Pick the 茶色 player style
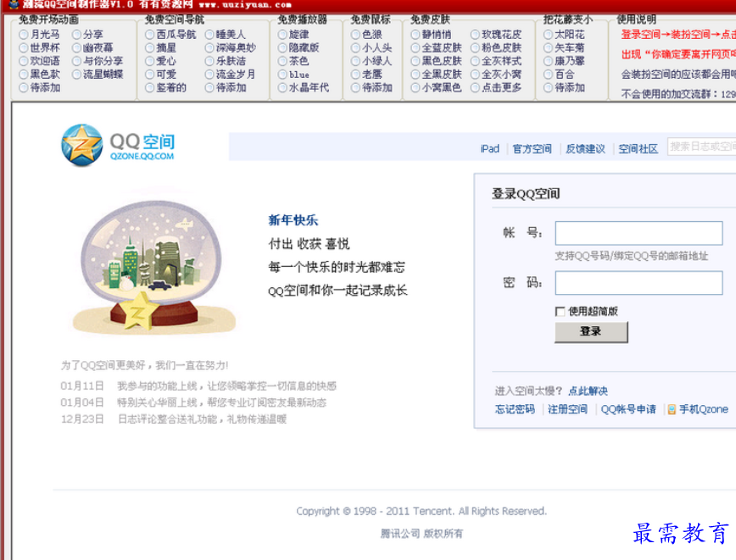The image size is (736, 560). [282, 61]
